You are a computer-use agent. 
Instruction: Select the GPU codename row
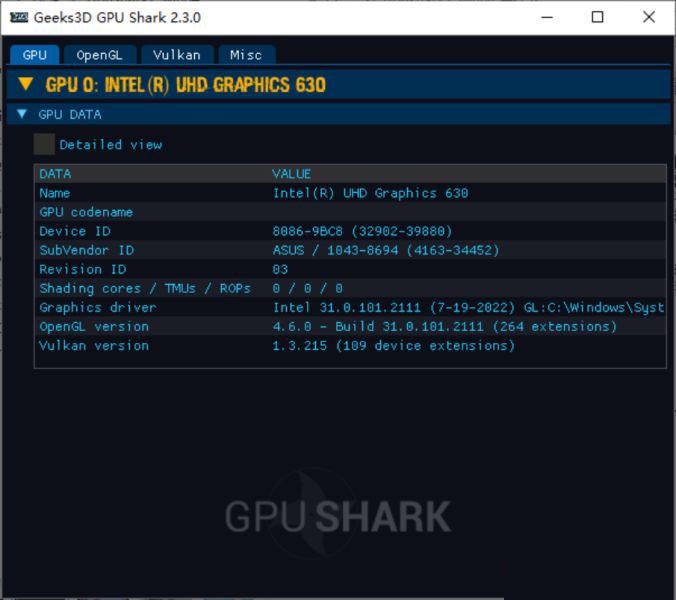tap(350, 212)
